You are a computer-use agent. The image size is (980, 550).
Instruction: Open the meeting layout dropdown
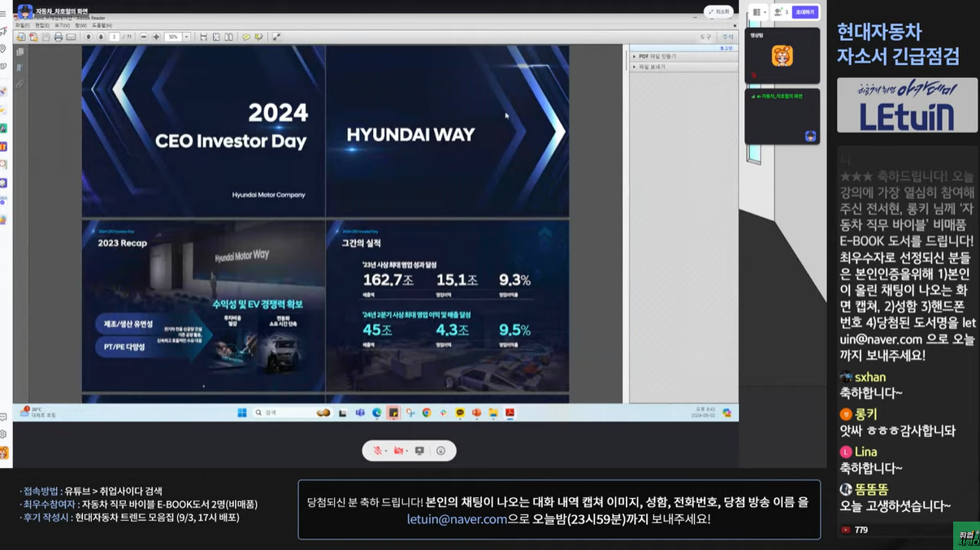pyautogui.click(x=758, y=12)
